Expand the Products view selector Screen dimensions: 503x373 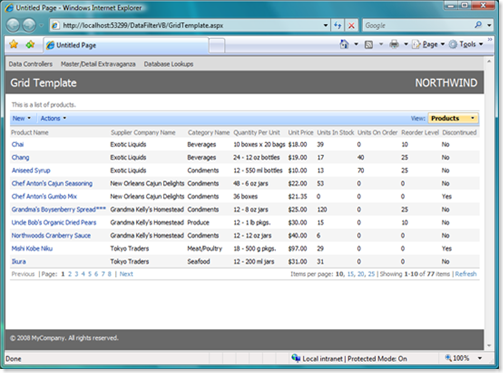[x=453, y=118]
